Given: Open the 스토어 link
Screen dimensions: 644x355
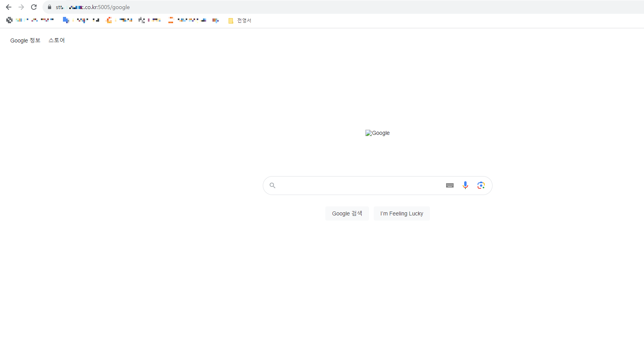Looking at the screenshot, I should click(x=57, y=40).
